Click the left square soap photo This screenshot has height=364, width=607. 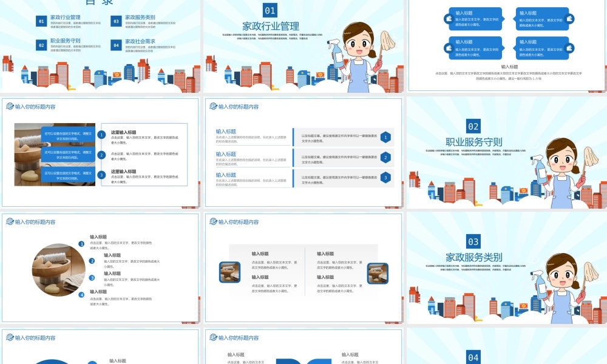(x=230, y=272)
